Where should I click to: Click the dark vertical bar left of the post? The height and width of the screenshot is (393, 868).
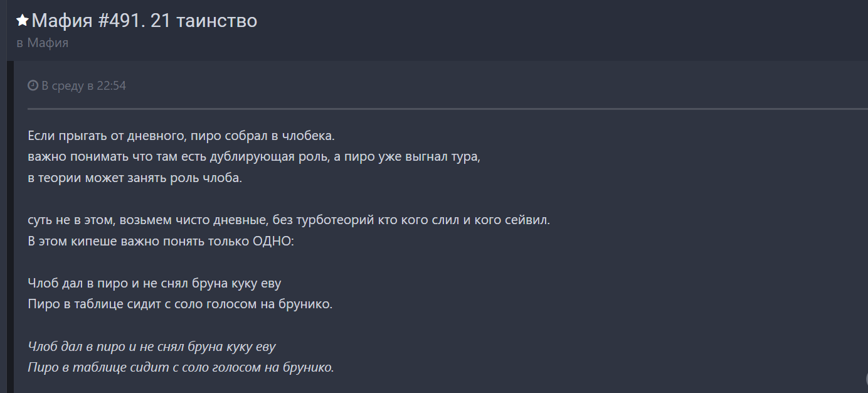click(x=10, y=226)
